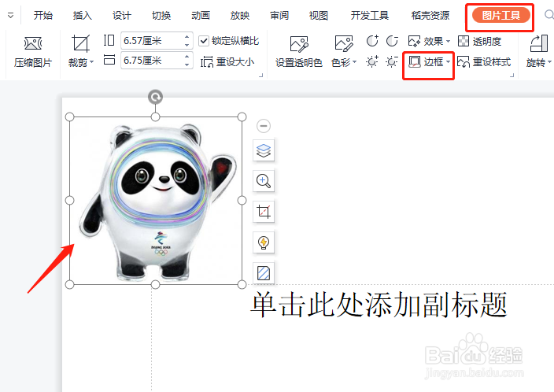Click the search magnifier icon in ribbon
This screenshot has height=392, width=554.
(548, 14)
